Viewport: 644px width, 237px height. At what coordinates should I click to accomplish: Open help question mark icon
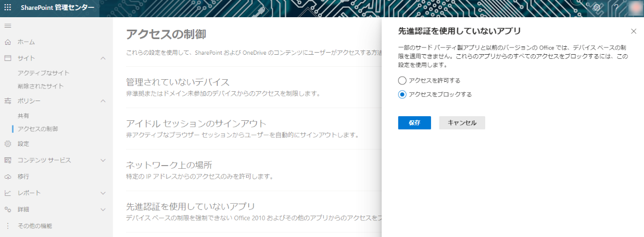click(x=616, y=7)
